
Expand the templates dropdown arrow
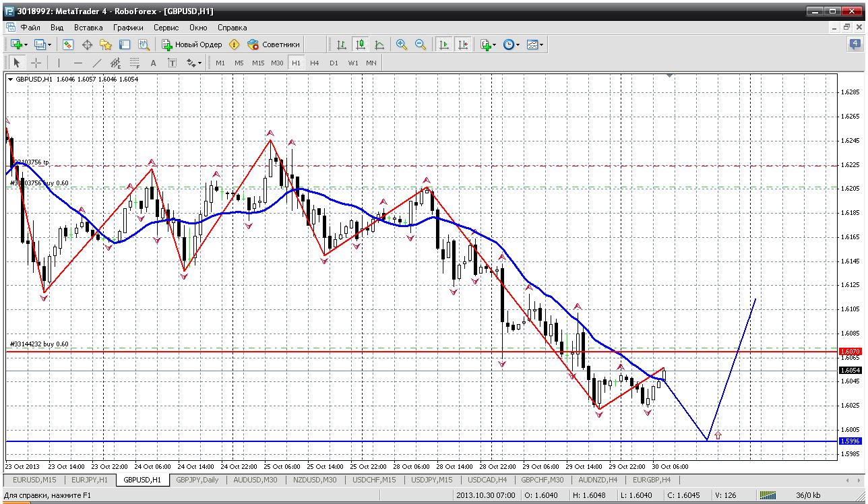click(542, 45)
